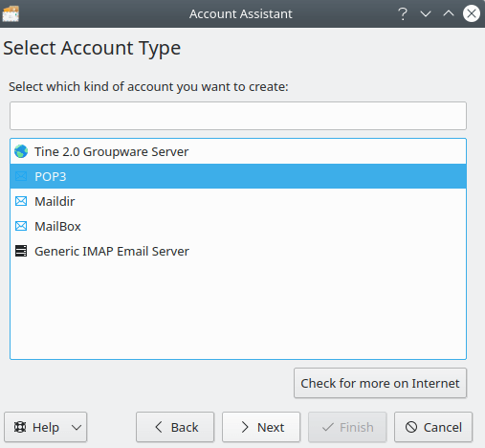Go to previous page with Back

coord(175,427)
